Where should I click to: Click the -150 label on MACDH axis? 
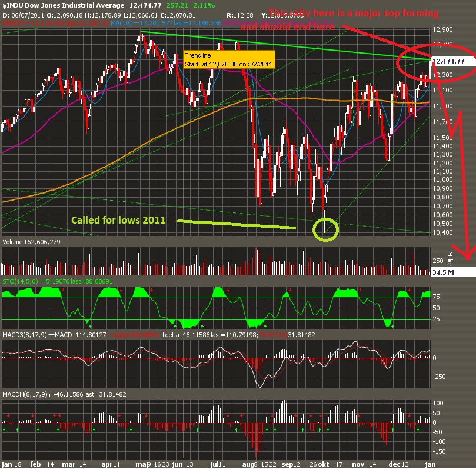439,451
